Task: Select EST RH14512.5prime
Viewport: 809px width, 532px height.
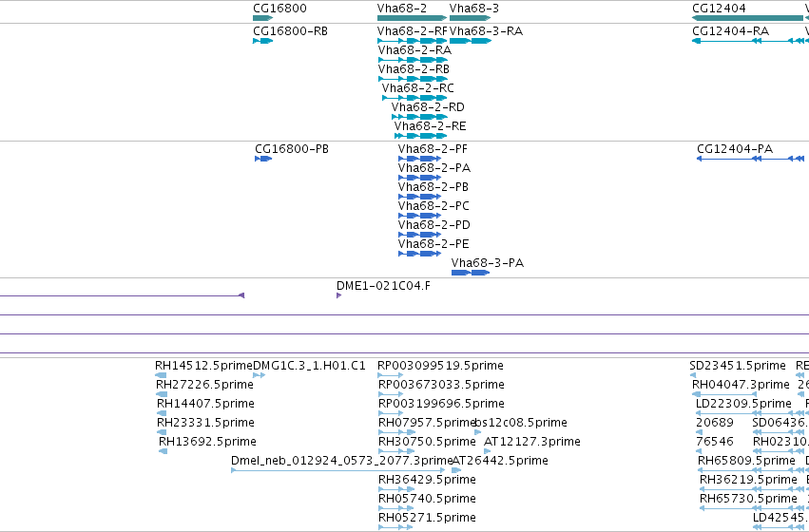Action: (x=203, y=366)
